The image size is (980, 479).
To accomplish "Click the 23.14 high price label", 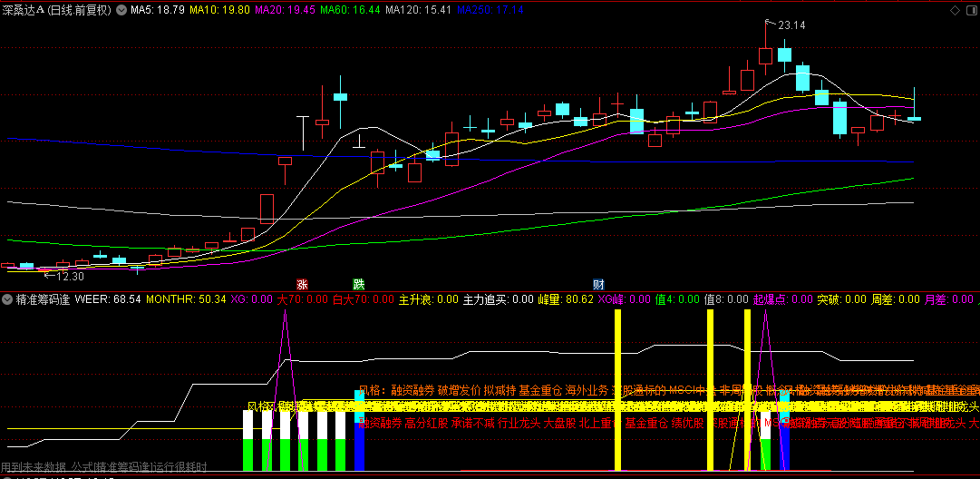I will (791, 25).
